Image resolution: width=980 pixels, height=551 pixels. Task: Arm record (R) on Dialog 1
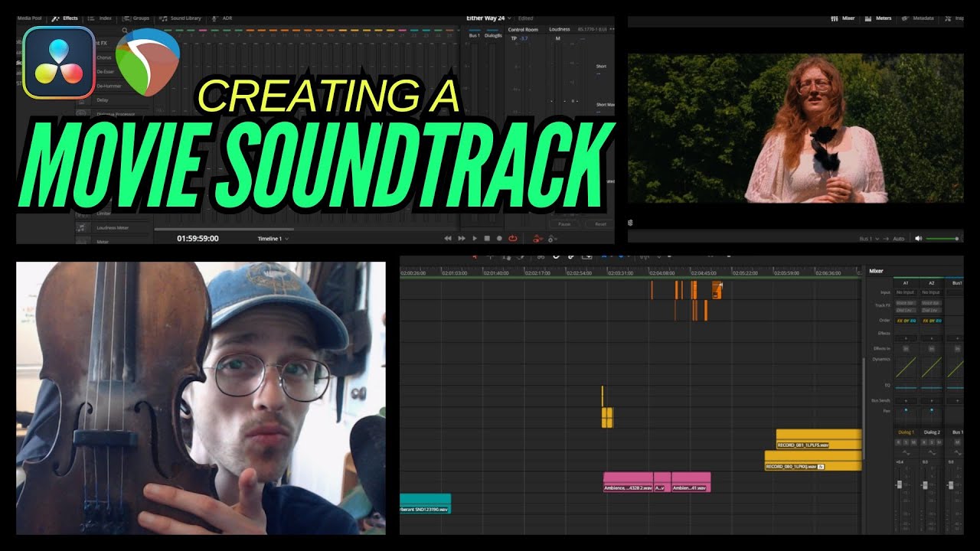(899, 442)
